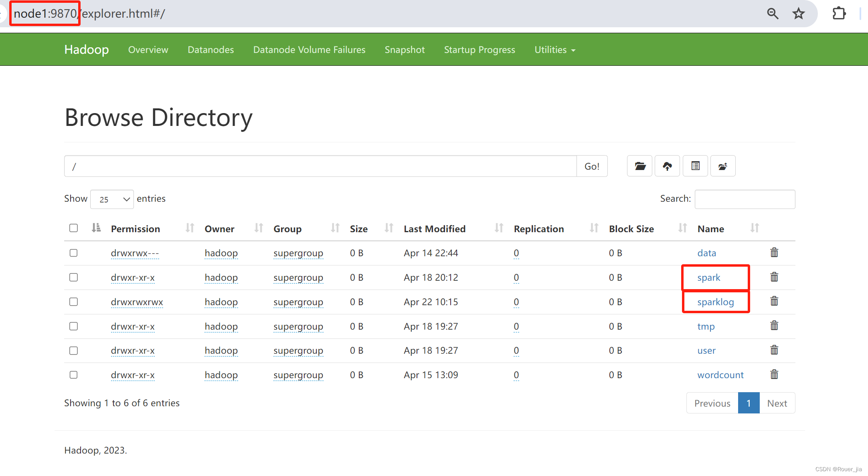Click the Go! button to browse path
868x476 pixels.
tap(593, 166)
